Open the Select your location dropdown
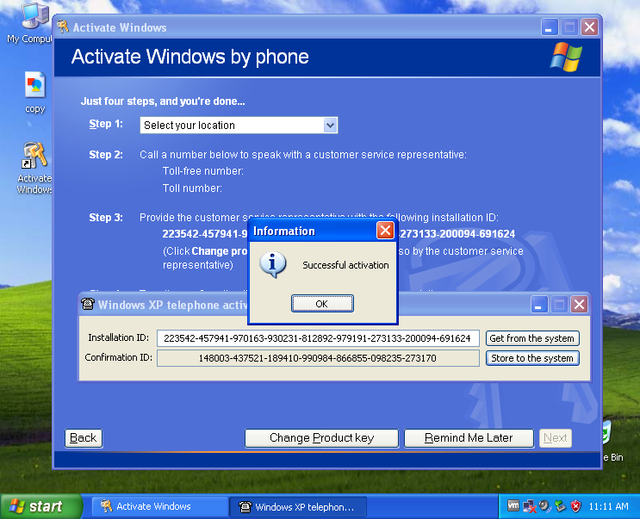This screenshot has width=640, height=519. [x=330, y=125]
